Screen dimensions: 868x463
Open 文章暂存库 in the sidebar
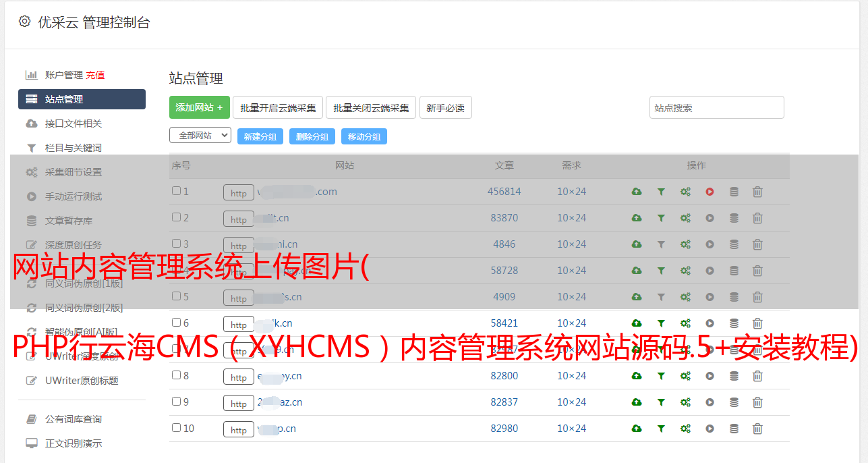tap(69, 221)
